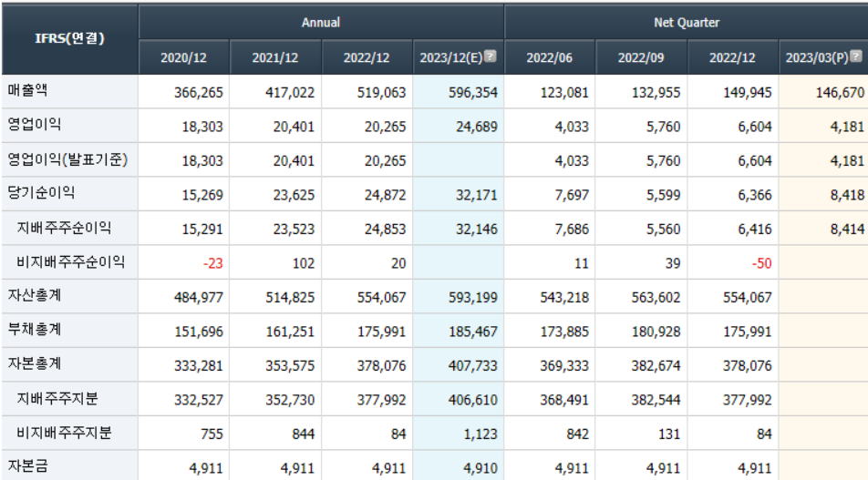The width and height of the screenshot is (868, 480).
Task: Click the 332,527 controlling equity value
Action: [x=199, y=400]
